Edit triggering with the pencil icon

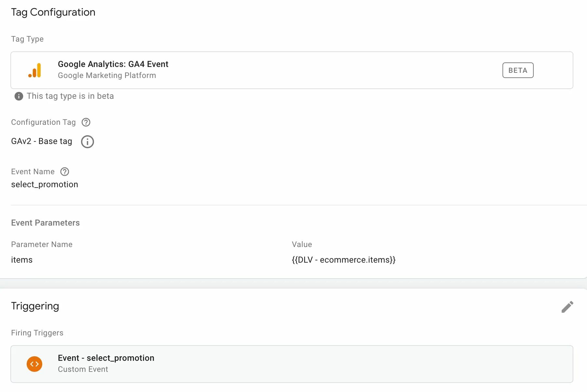[x=567, y=307]
